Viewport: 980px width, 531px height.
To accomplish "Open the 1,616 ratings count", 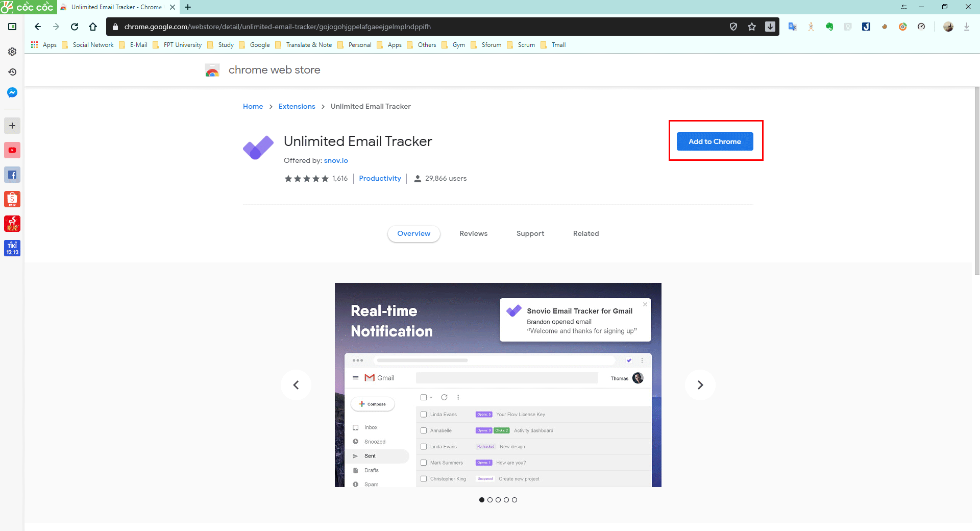I will (x=340, y=178).
